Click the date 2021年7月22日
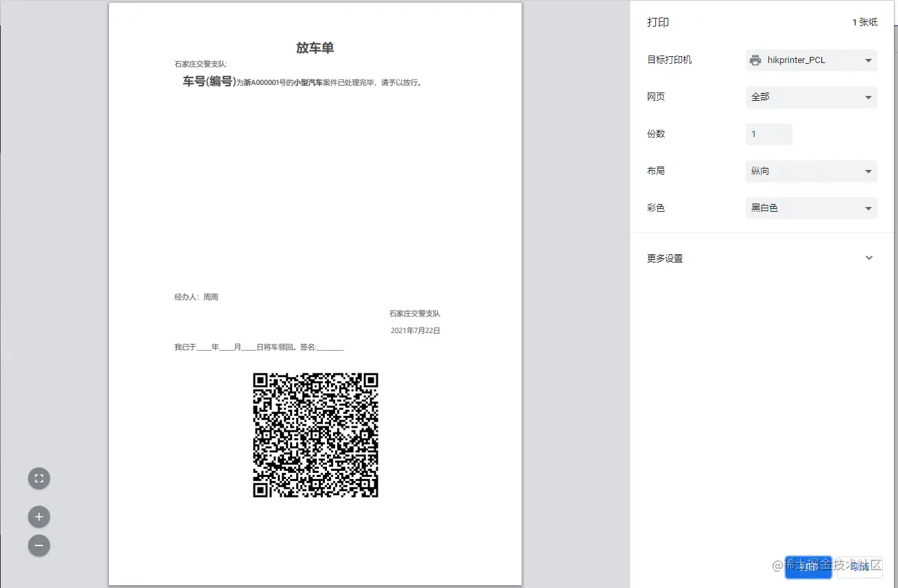Viewport: 898px width, 588px height. pos(415,331)
